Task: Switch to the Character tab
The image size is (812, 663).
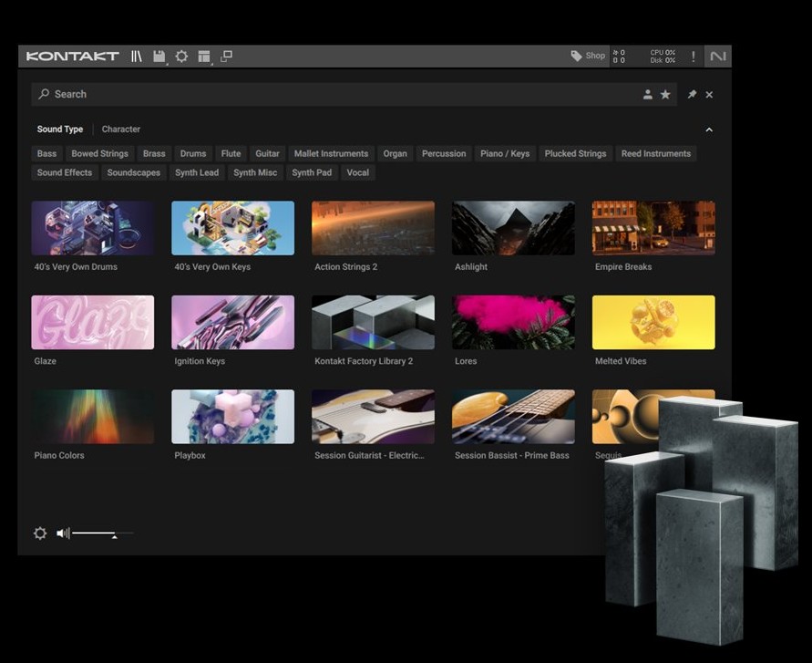Action: [121, 129]
